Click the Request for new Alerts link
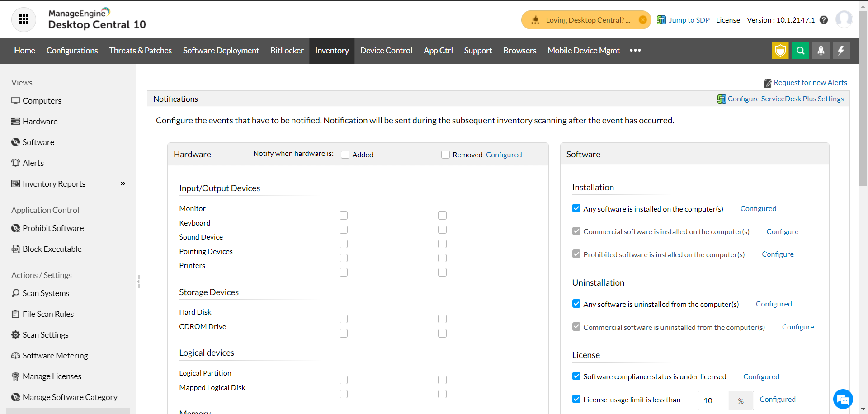Image resolution: width=868 pixels, height=414 pixels. [810, 82]
